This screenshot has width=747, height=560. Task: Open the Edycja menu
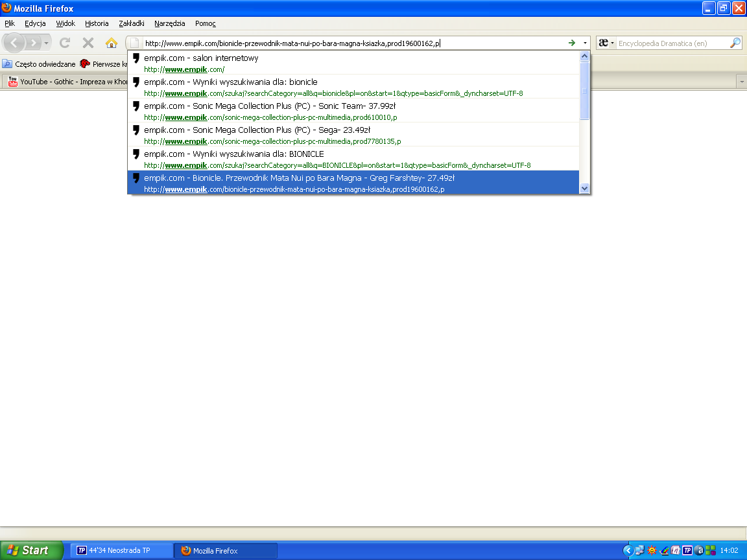35,23
